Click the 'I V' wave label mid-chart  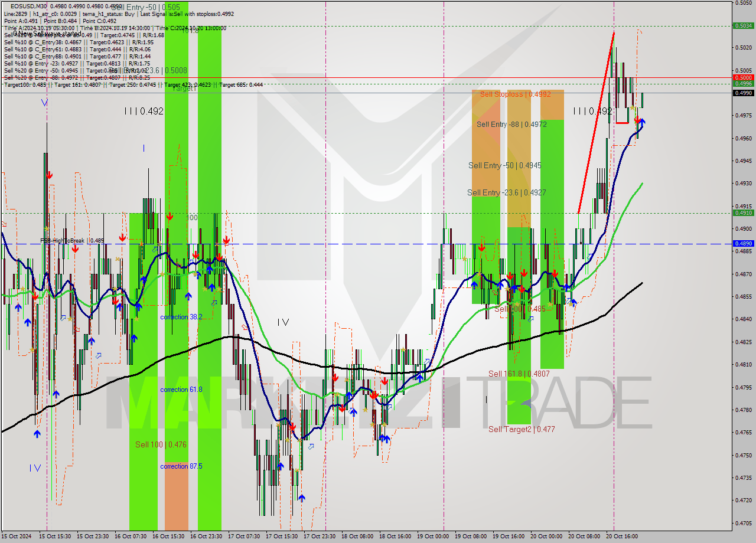(283, 322)
